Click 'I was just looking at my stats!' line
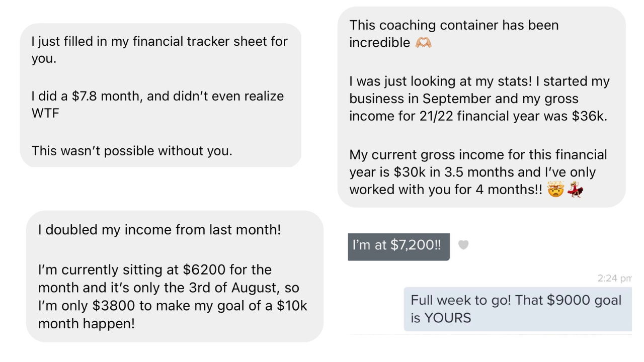This screenshot has height=362, width=644. [x=479, y=81]
